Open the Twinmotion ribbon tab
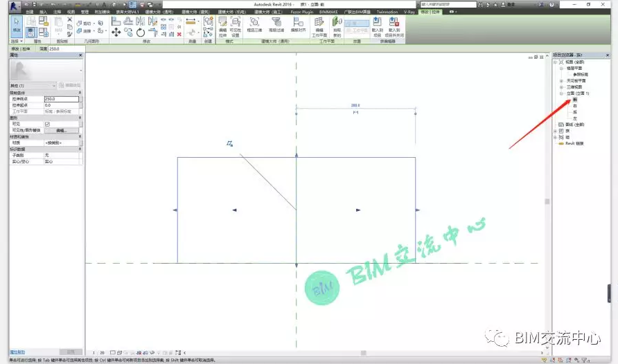This screenshot has width=618, height=364. point(387,12)
